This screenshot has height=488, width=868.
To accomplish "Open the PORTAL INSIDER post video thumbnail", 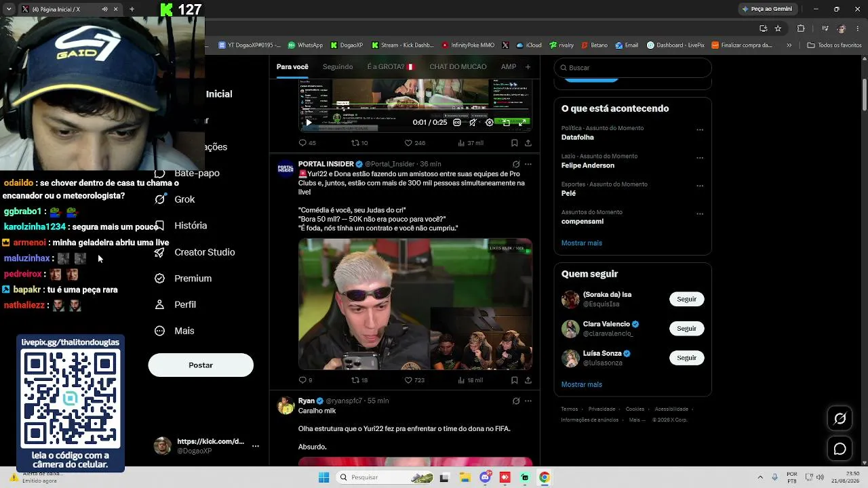I will [415, 304].
